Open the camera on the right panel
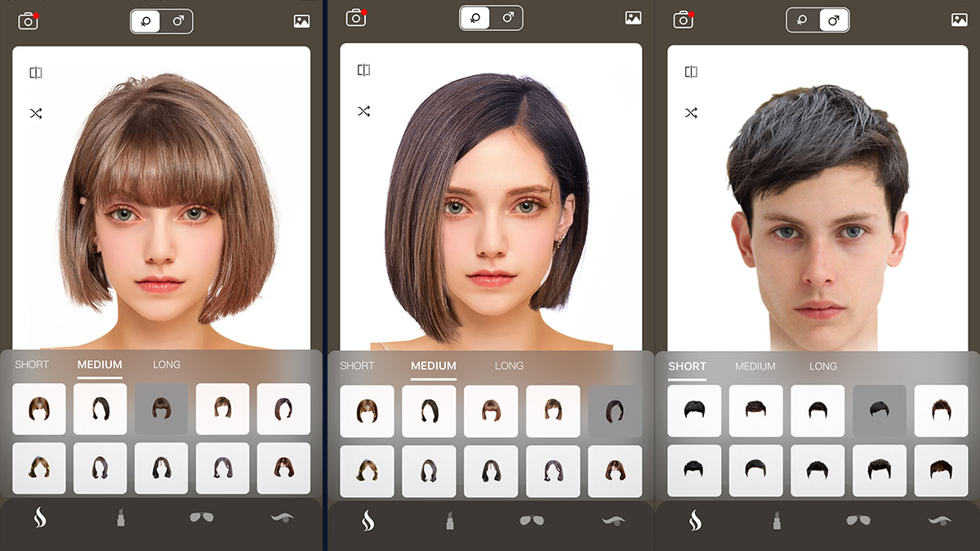 click(x=684, y=19)
